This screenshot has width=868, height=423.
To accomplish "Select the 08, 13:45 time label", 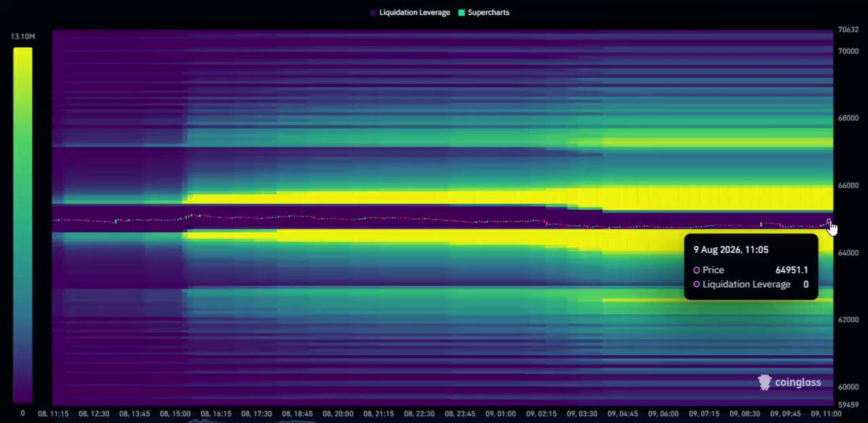I will coord(135,414).
